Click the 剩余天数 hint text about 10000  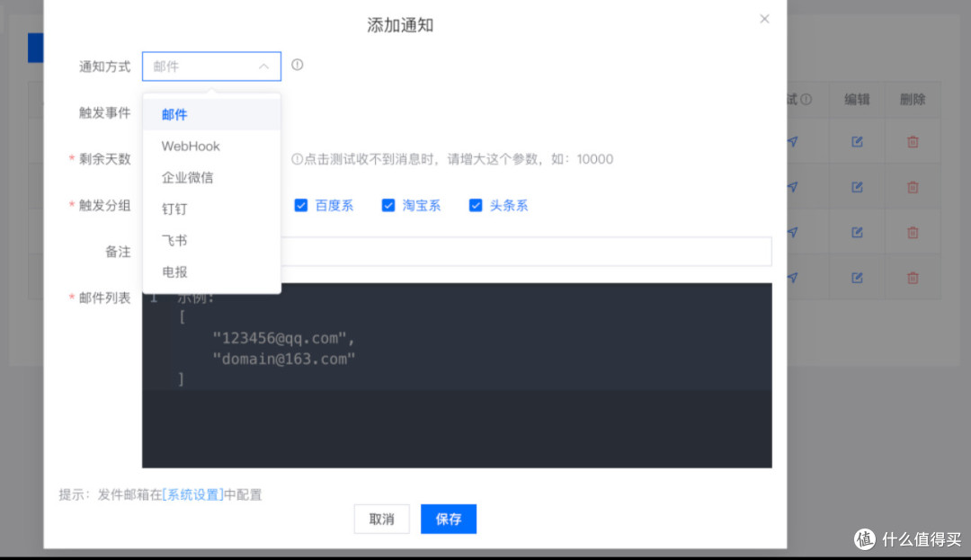[x=452, y=159]
